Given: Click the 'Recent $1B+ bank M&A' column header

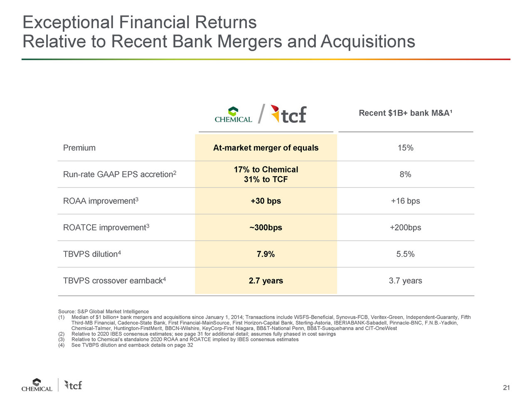Looking at the screenshot, I should pyautogui.click(x=406, y=113).
